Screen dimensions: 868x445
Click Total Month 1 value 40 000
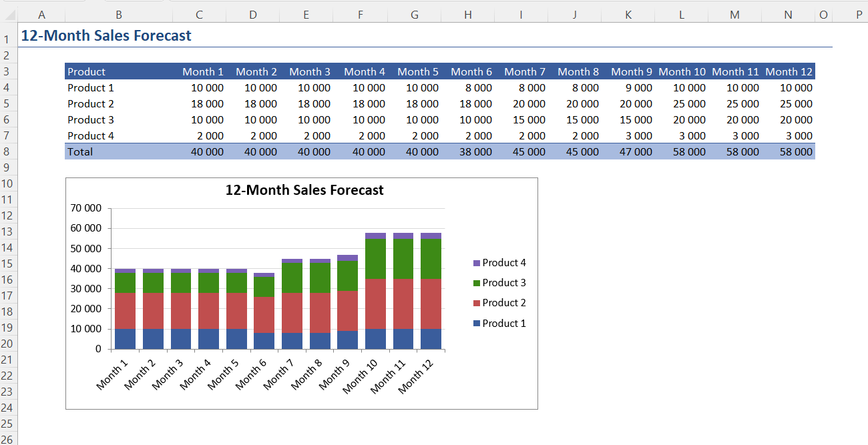pos(200,151)
